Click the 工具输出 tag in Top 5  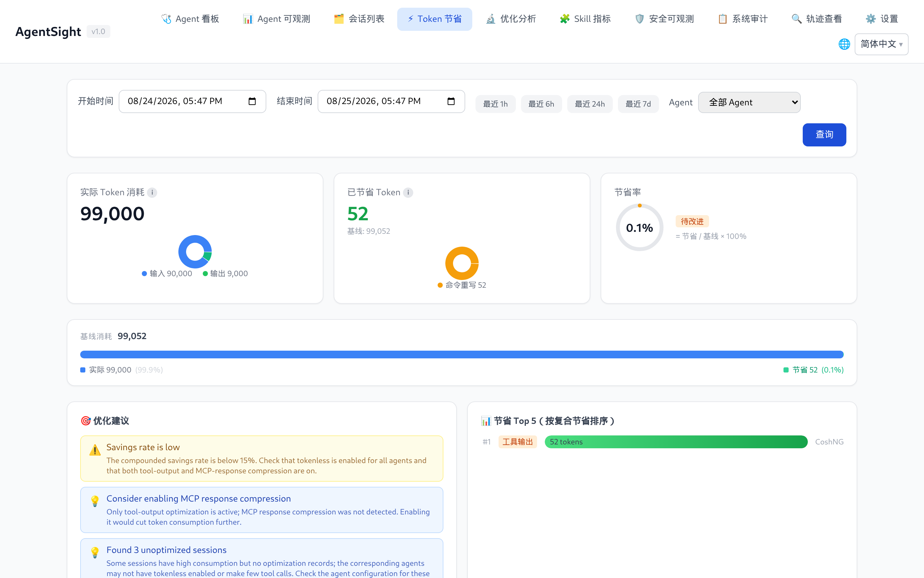click(518, 442)
